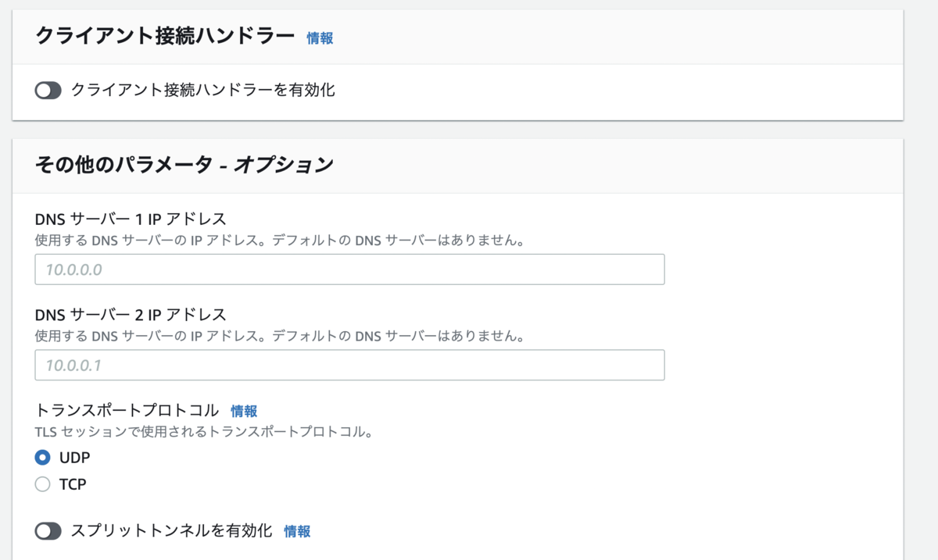Image resolution: width=938 pixels, height=560 pixels.
Task: Click the TLS セッション description text
Action: coord(202,432)
